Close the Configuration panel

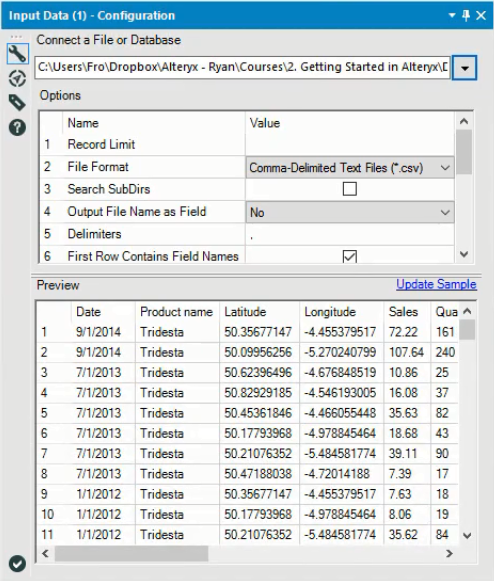[481, 16]
